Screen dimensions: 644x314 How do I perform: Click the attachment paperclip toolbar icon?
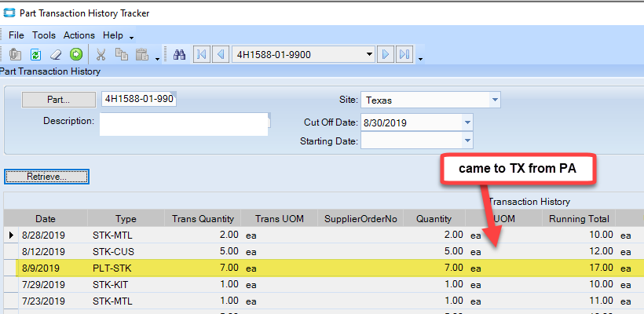pos(15,54)
